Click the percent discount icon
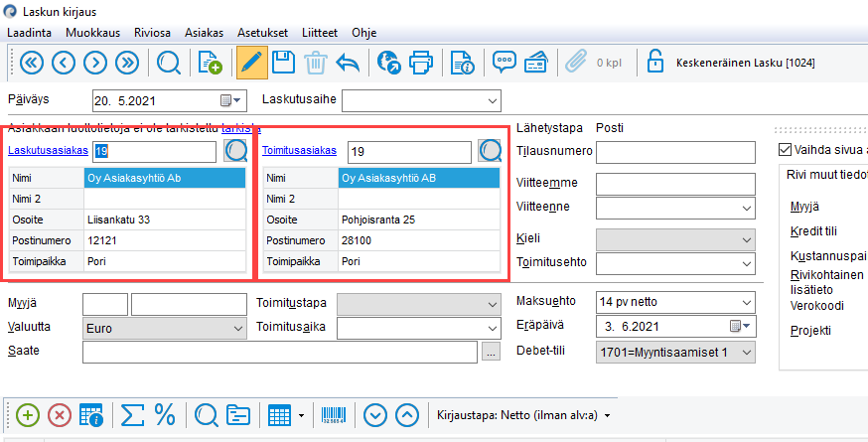This screenshot has height=442, width=868. (165, 414)
